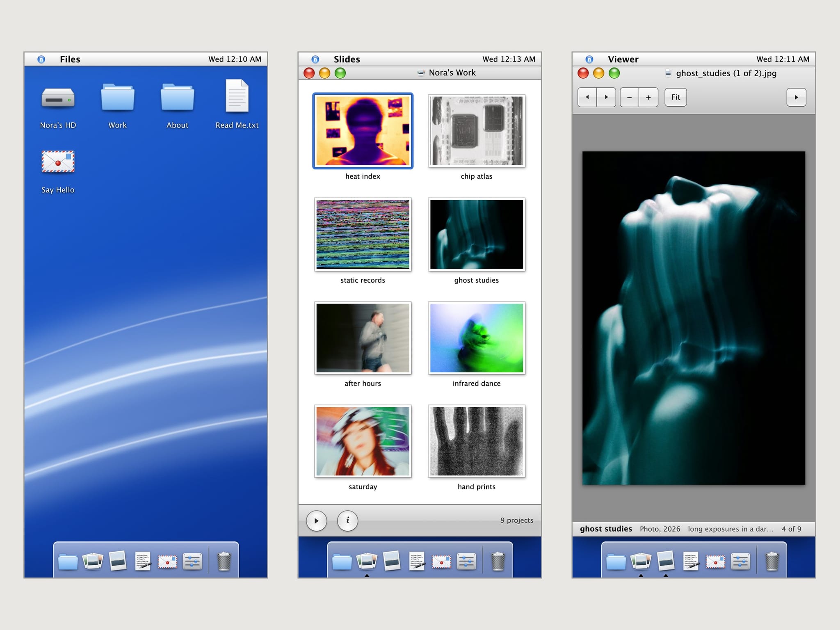Open the Work folder on desktop
The width and height of the screenshot is (840, 630).
click(118, 98)
